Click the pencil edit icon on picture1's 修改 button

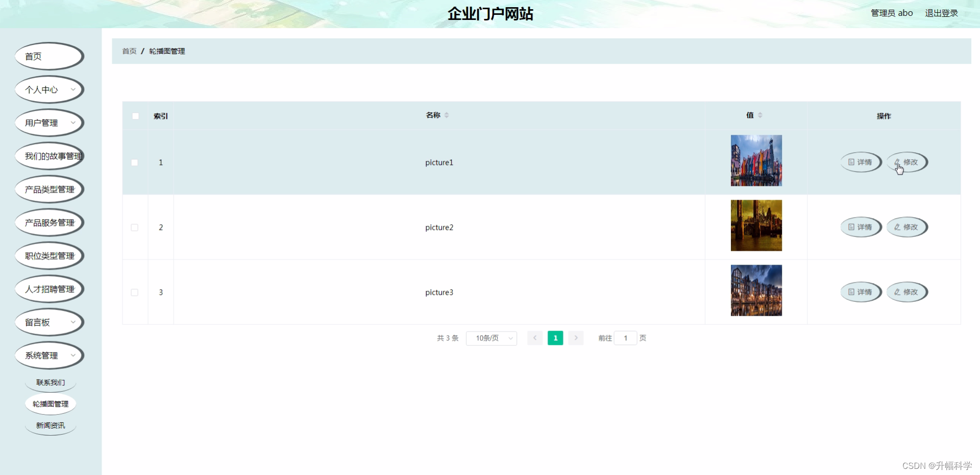[x=898, y=162]
